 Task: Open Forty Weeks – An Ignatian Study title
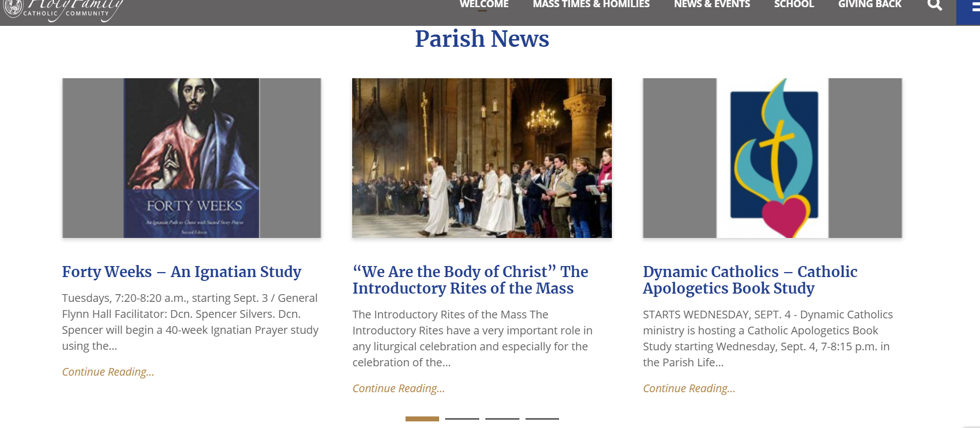182,272
